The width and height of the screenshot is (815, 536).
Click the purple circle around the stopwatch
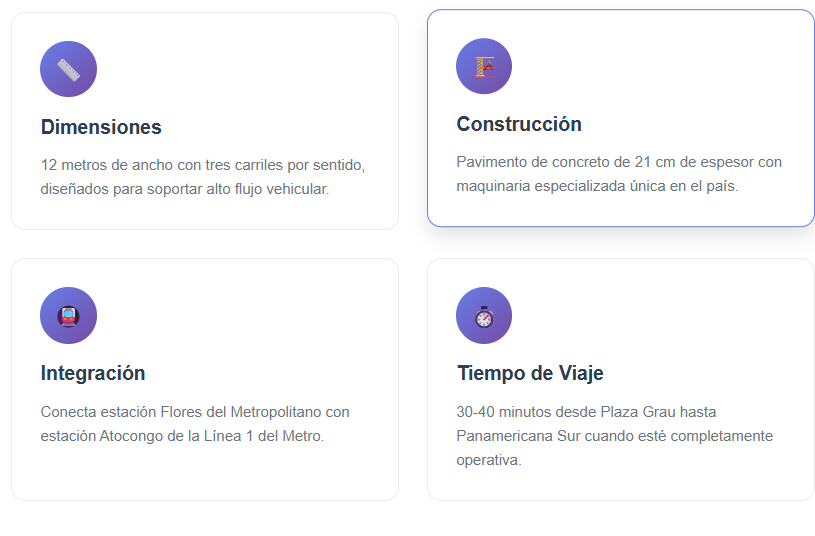484,316
